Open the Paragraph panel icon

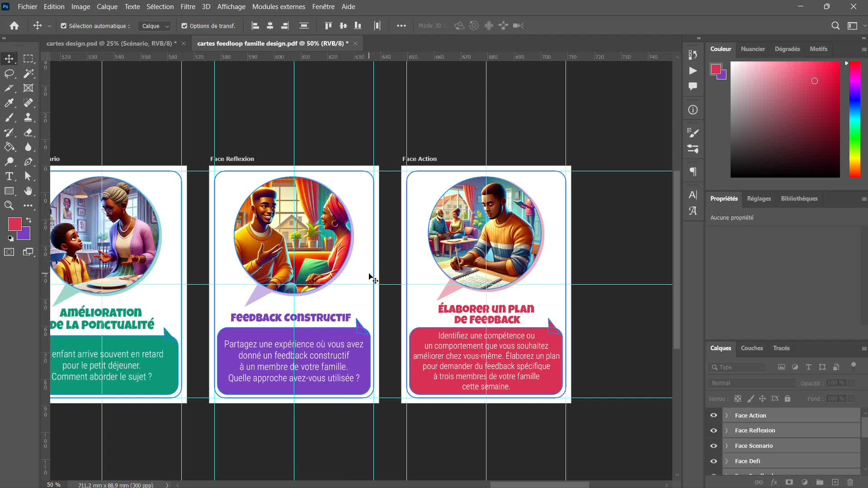(x=693, y=172)
